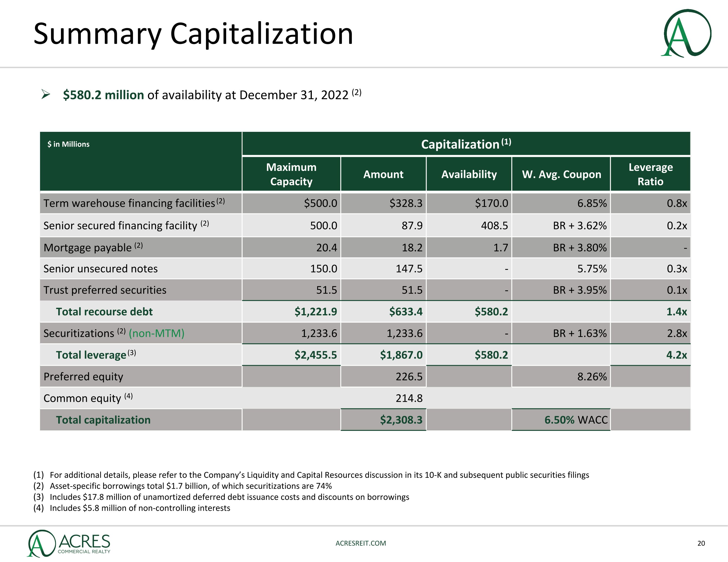This screenshot has height=562, width=728.
Task: Click the Capitalization header banner
Action: [x=466, y=144]
